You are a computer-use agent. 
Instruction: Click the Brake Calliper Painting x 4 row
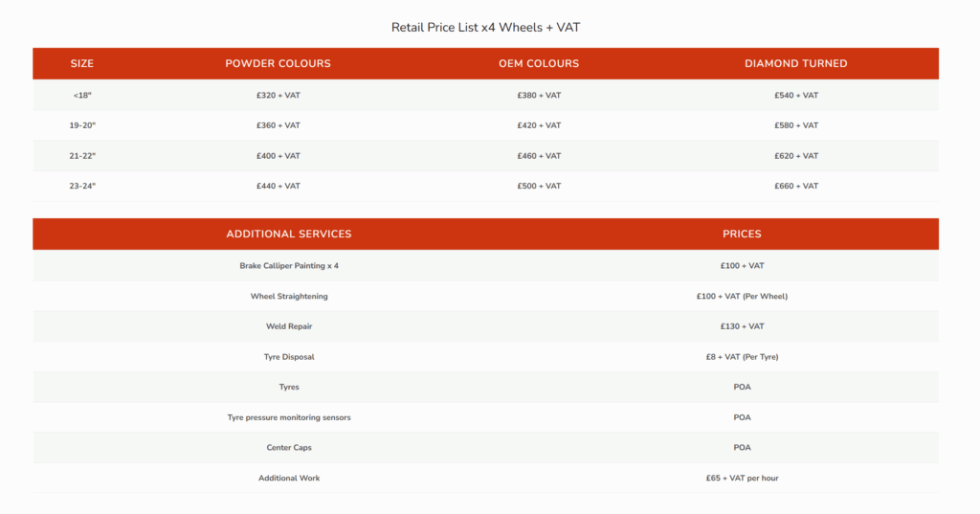(x=288, y=265)
